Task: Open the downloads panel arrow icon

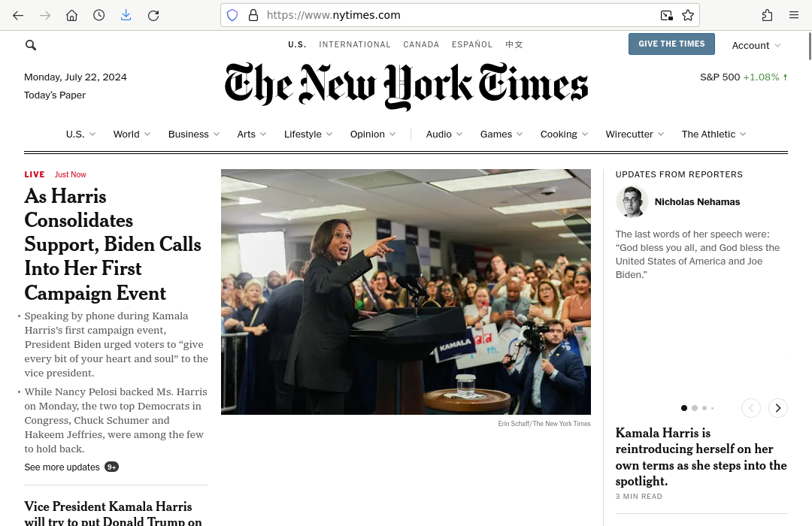Action: [x=126, y=16]
